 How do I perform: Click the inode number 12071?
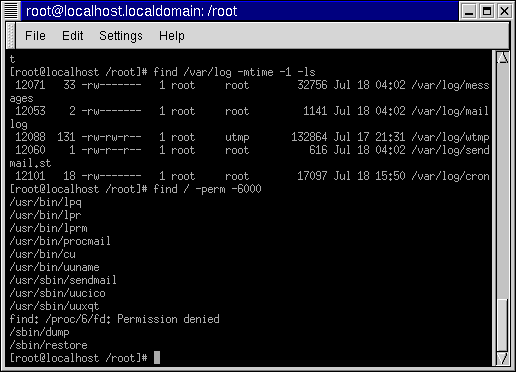(30, 85)
